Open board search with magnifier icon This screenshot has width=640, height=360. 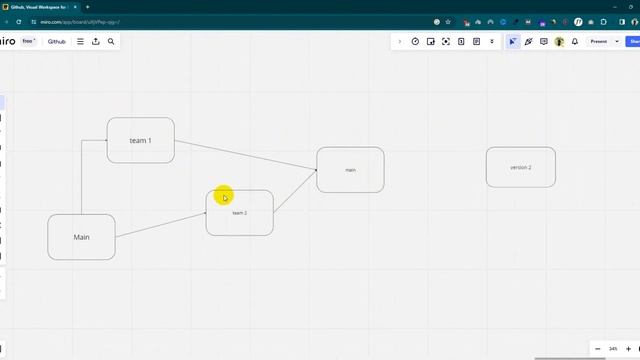111,42
